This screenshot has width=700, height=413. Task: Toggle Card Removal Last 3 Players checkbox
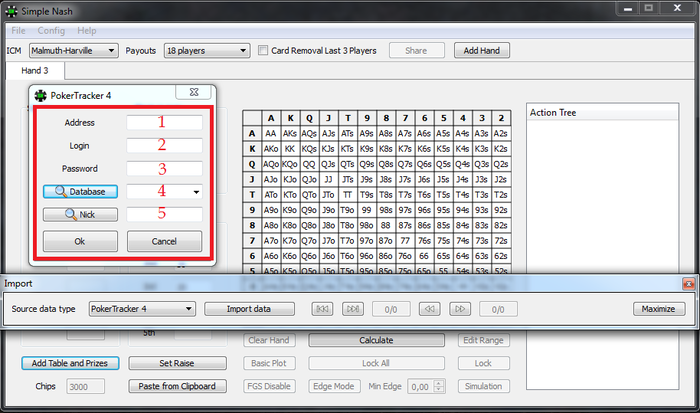pos(263,50)
